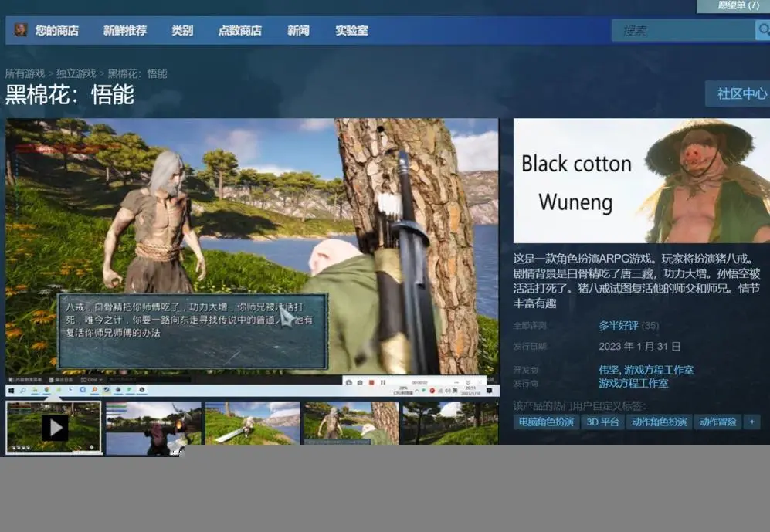Click the 发行日期 label
770x532 pixels.
[530, 347]
